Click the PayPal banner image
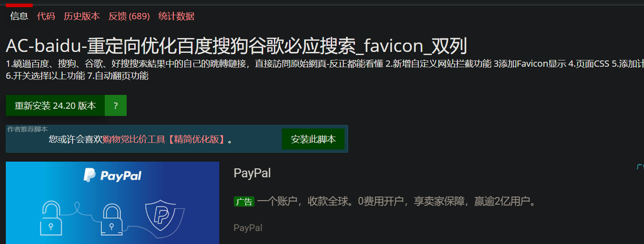Screen dimensions: 644x244 click(112, 203)
